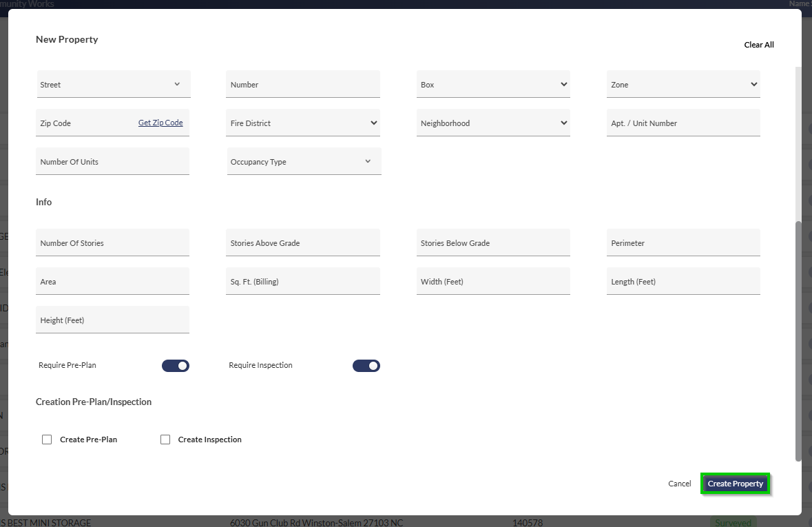Check the Create Pre-Plan checkbox
The width and height of the screenshot is (812, 527).
tap(47, 440)
